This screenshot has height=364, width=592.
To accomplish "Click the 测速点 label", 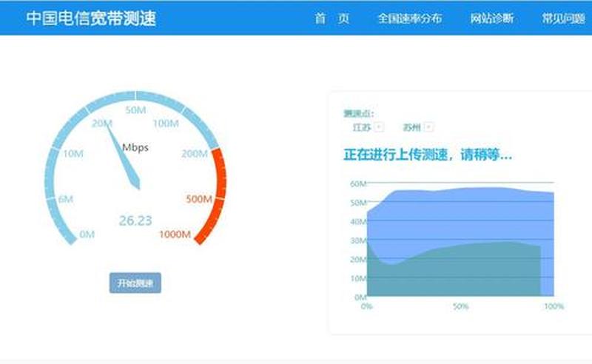I will (359, 113).
